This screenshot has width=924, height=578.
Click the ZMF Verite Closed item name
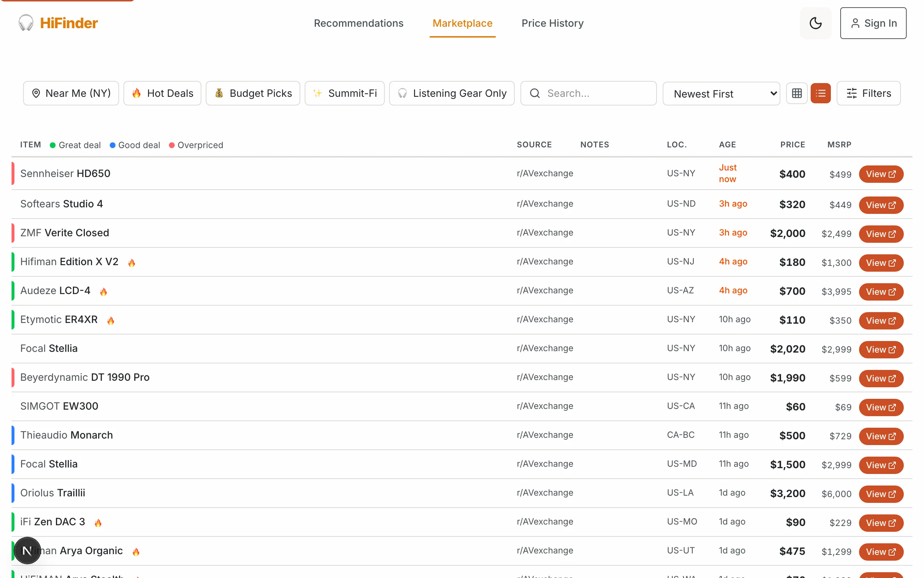click(65, 233)
